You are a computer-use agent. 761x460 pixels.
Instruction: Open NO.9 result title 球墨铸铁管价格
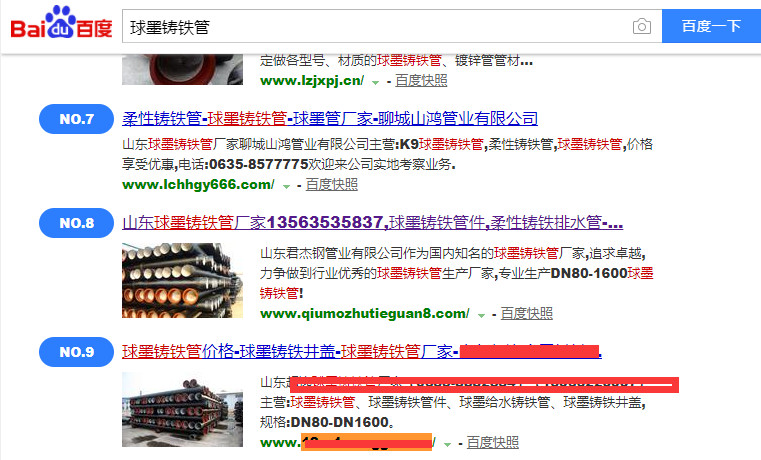[x=362, y=351]
